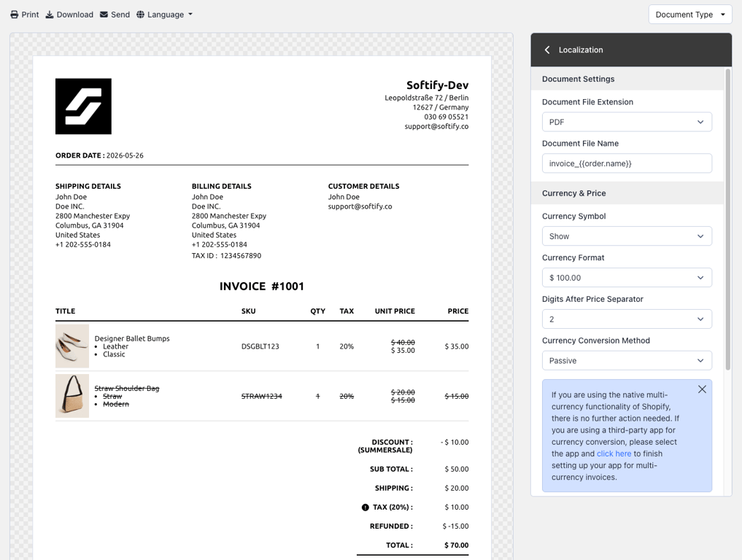The height and width of the screenshot is (560, 742).
Task: Click the Download tray icon
Action: (50, 15)
